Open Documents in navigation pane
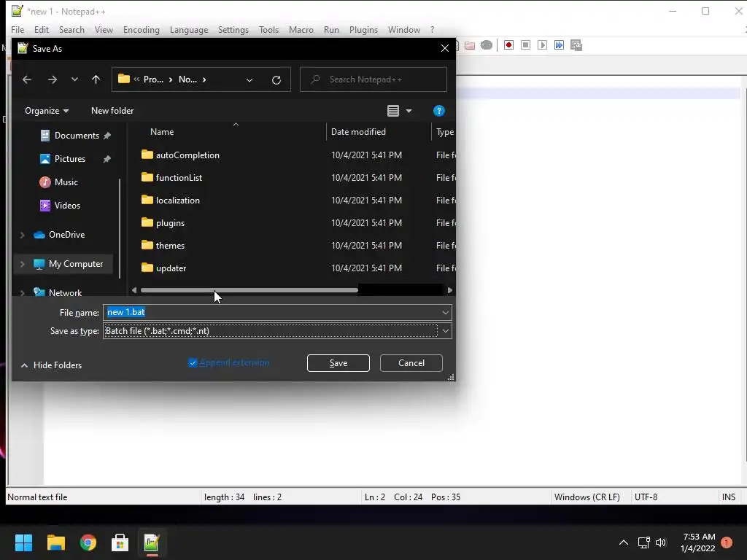Image resolution: width=747 pixels, height=560 pixels. point(76,135)
